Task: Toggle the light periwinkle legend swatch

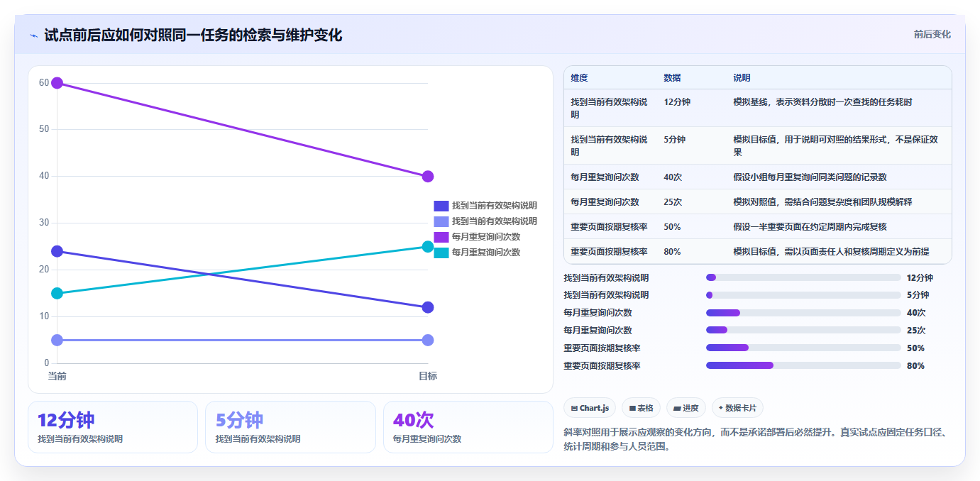Action: pyautogui.click(x=441, y=221)
